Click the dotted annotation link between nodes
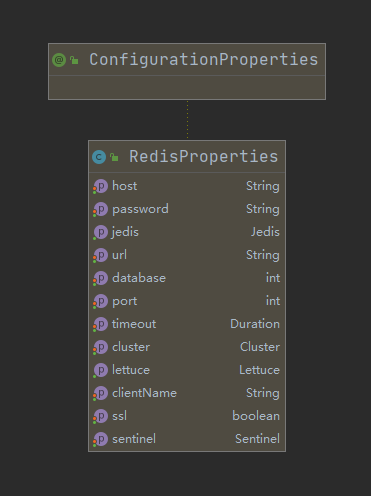Image resolution: width=371 pixels, height=496 pixels. (187, 120)
